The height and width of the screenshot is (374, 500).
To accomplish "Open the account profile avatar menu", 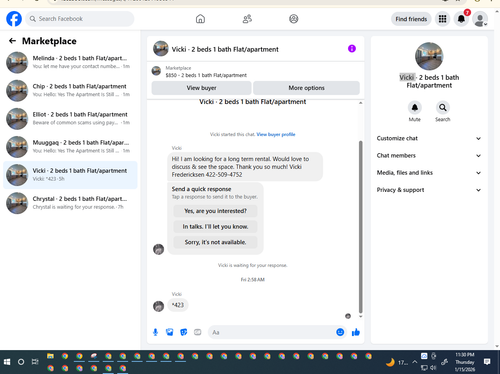I will 480,19.
